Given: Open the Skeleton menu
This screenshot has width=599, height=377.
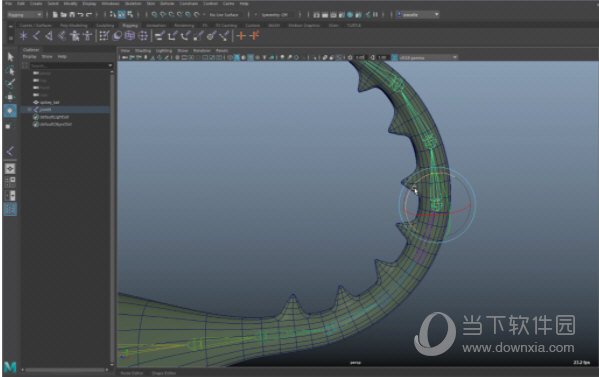Looking at the screenshot, I should tap(133, 3).
